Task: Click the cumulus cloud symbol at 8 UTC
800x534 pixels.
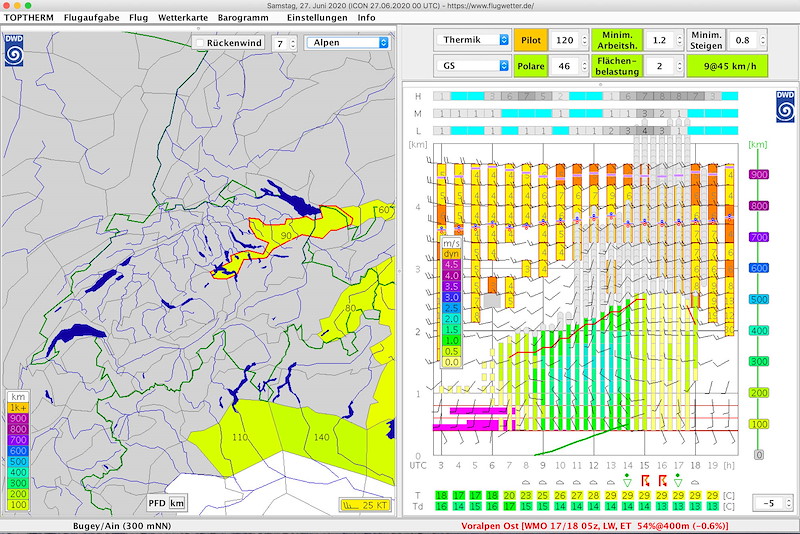Action: pyautogui.click(x=526, y=482)
